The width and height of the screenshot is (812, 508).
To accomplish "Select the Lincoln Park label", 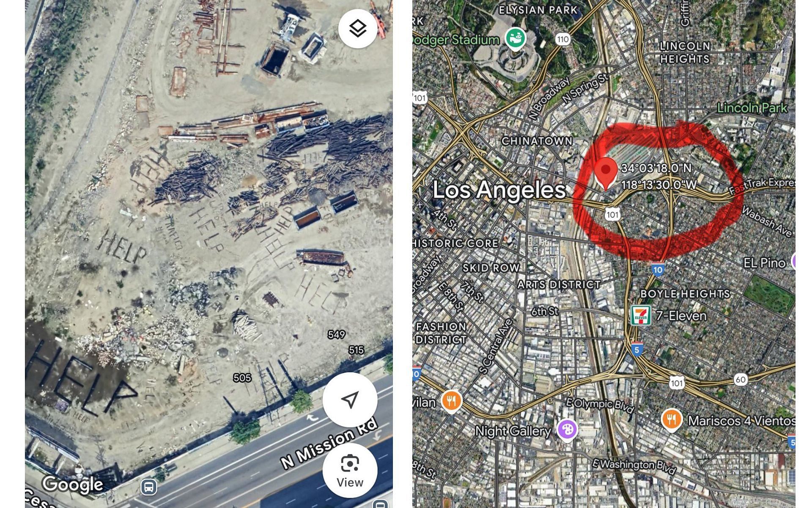I will (x=752, y=108).
